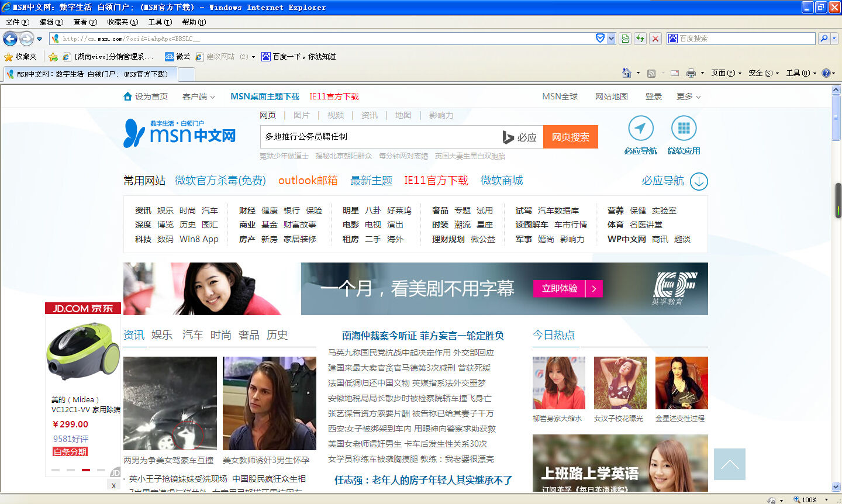Click the 必应导航 down arrow circle icon
The height and width of the screenshot is (504, 842).
tap(699, 181)
